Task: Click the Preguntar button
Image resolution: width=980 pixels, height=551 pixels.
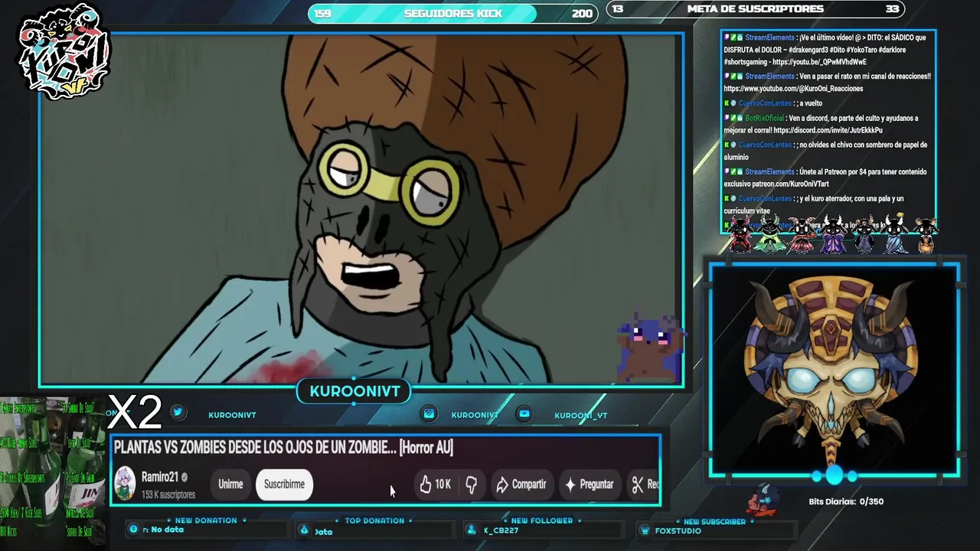Action: coord(590,484)
